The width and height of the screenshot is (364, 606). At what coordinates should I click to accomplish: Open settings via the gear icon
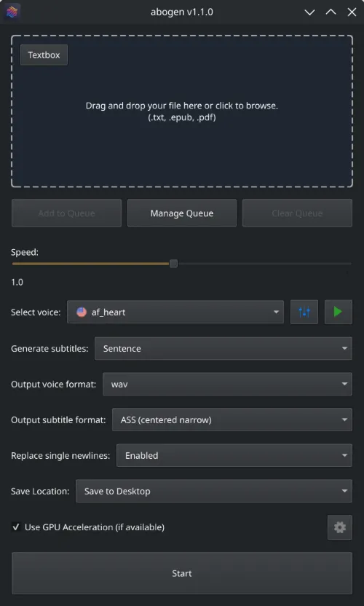click(340, 527)
